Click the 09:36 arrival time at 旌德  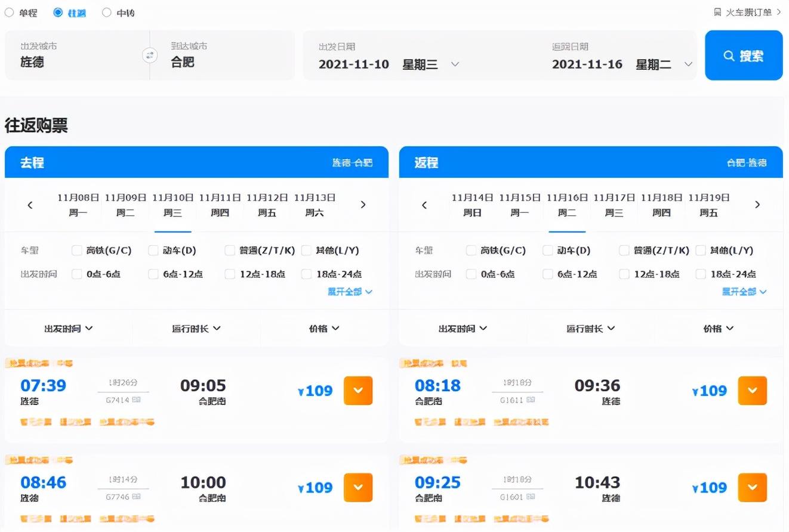tap(597, 385)
